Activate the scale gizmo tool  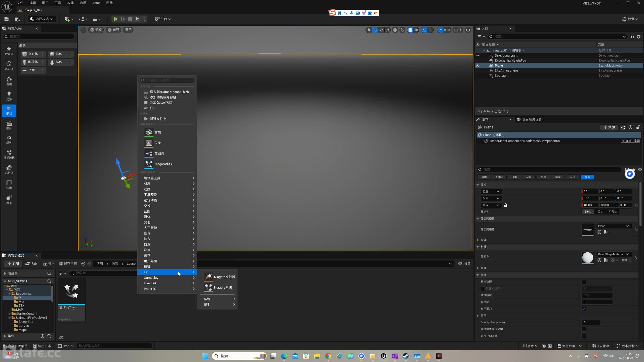[x=387, y=30]
